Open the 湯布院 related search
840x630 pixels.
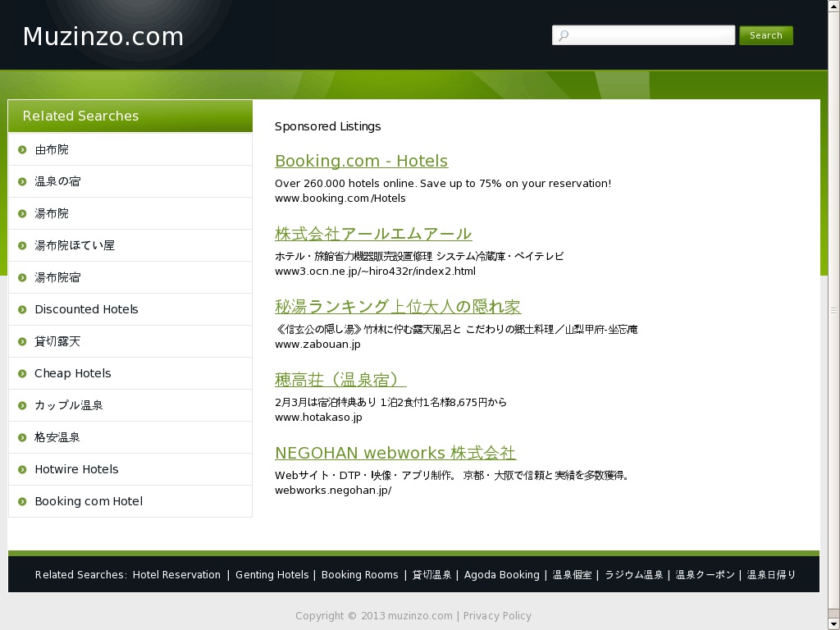tap(52, 214)
